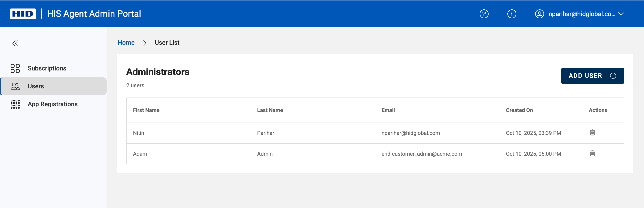Delete the Adam Admin user row
The image size is (644, 208).
pos(592,153)
